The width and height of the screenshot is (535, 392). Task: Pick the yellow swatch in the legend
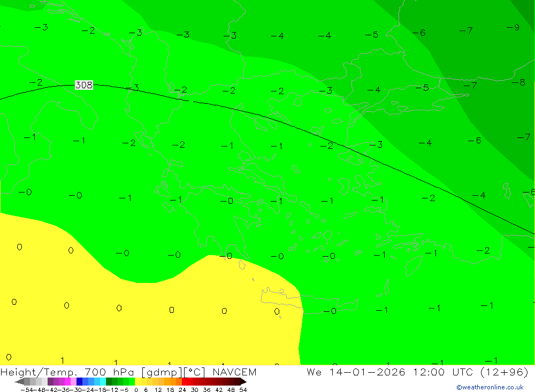tap(138, 381)
